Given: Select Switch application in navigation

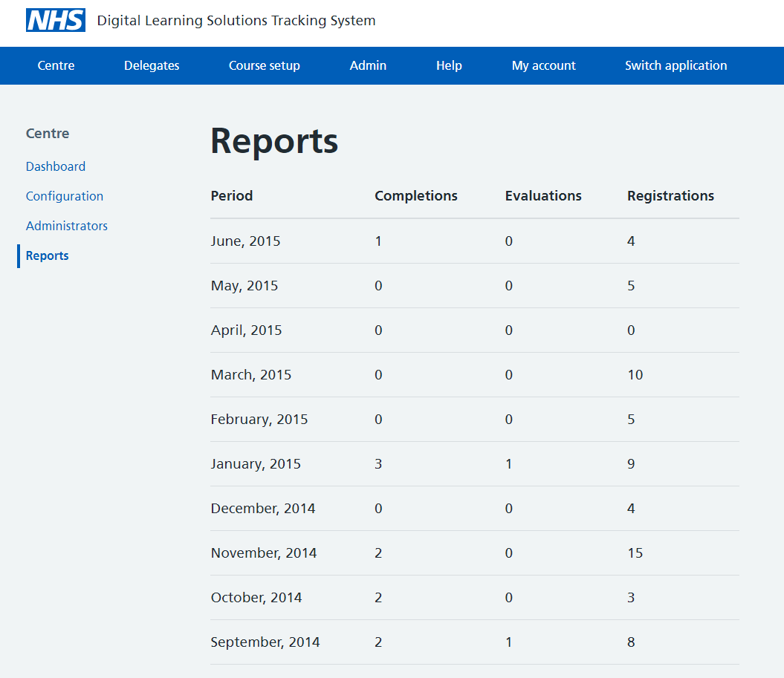Looking at the screenshot, I should (676, 65).
